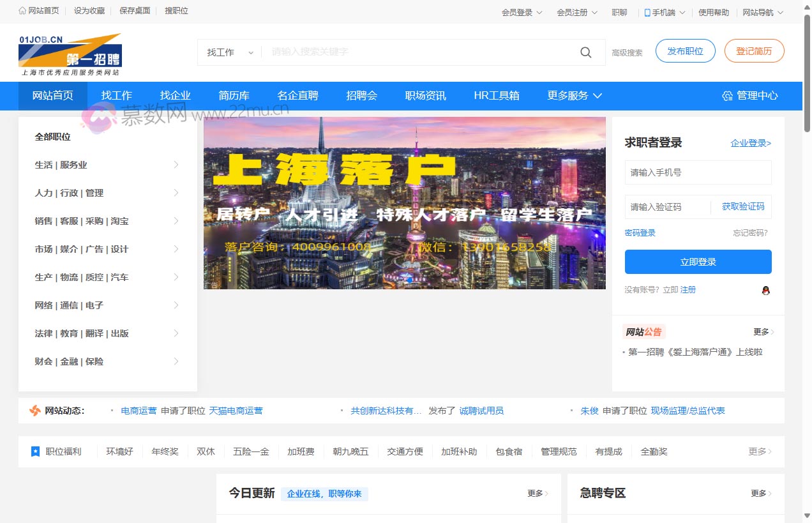The height and width of the screenshot is (523, 812).
Task: Expand the 生活|服务业 category
Action: pos(61,165)
